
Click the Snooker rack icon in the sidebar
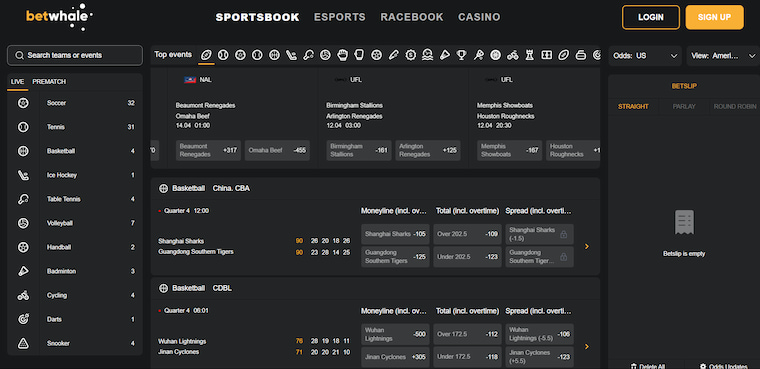[23, 343]
